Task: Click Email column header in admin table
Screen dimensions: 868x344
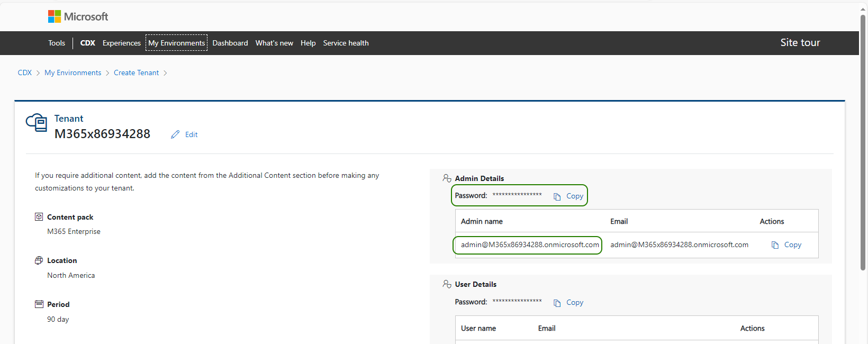Action: (619, 221)
